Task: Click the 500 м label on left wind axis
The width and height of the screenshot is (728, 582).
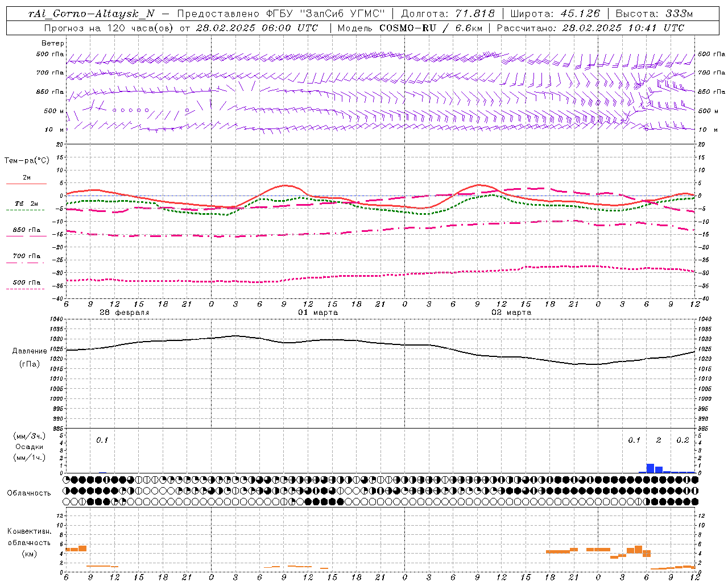Action: click(x=54, y=111)
